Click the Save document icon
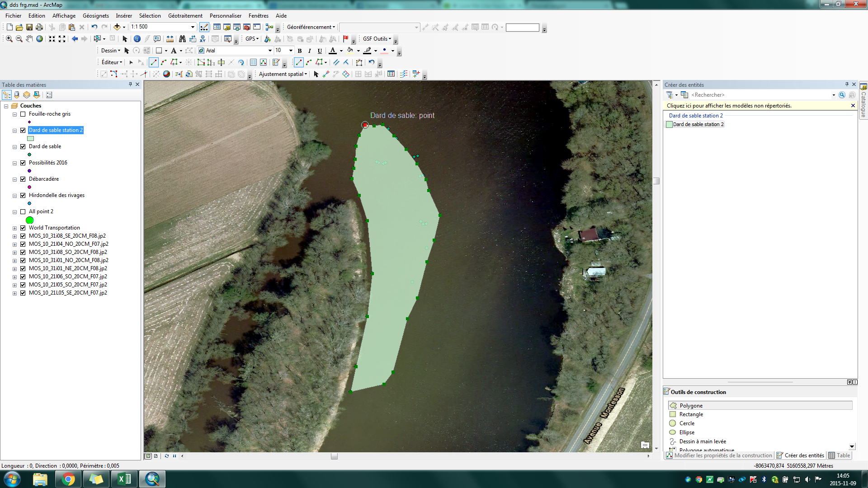Screen dimensions: 868x488 (x=29, y=27)
